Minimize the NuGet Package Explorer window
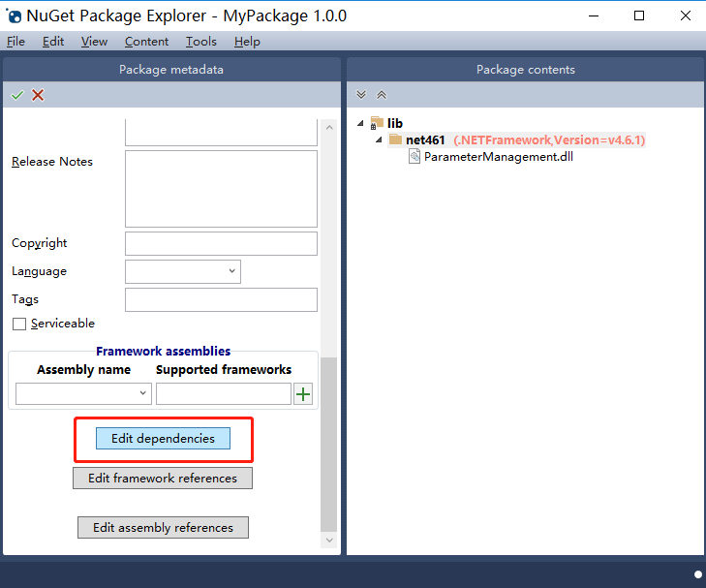This screenshot has height=588, width=706. (594, 15)
